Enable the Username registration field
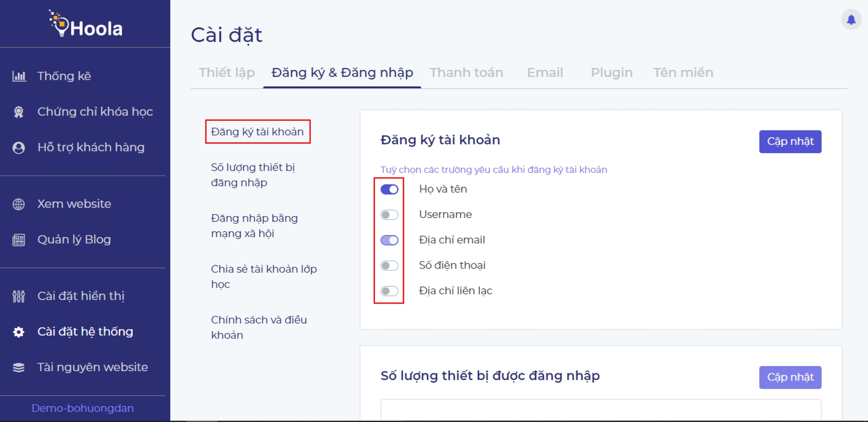 389,215
